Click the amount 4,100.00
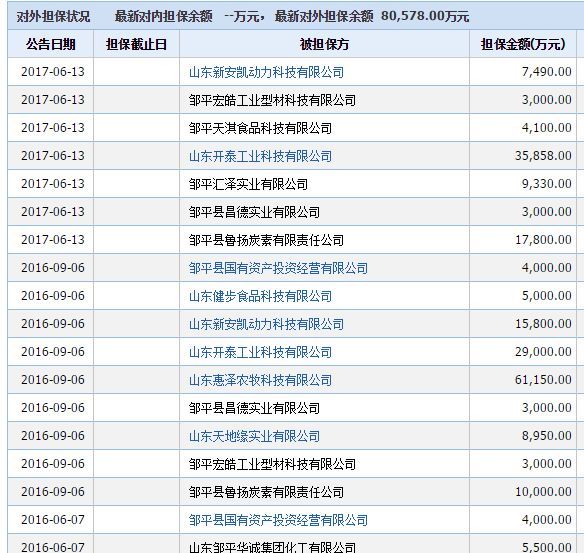 pos(546,128)
